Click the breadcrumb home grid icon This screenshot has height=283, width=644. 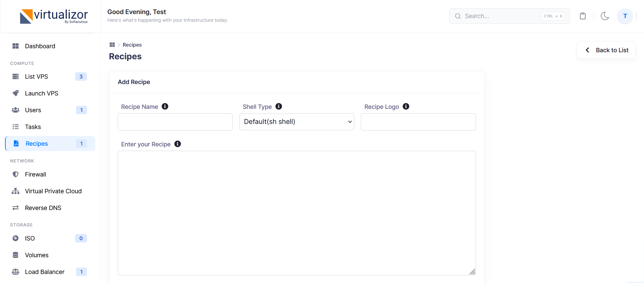click(x=112, y=45)
